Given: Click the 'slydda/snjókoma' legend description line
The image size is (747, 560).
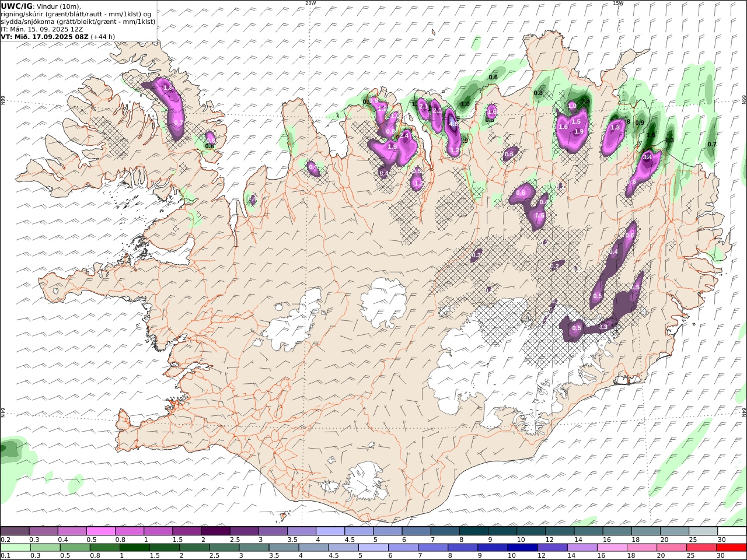Looking at the screenshot, I should pyautogui.click(x=78, y=21).
